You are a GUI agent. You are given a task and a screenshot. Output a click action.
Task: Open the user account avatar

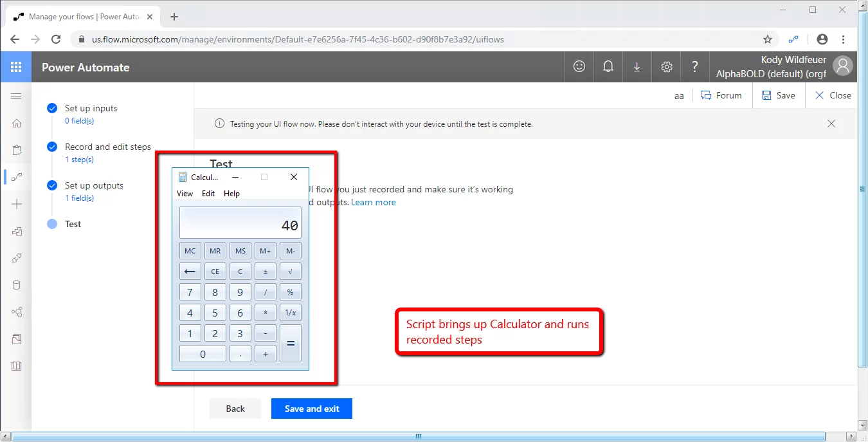842,66
